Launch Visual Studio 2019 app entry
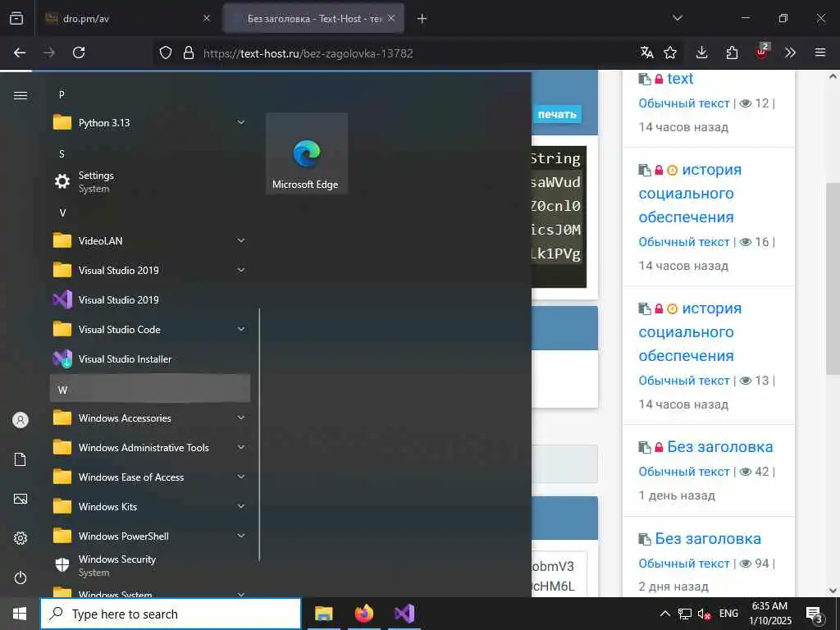The height and width of the screenshot is (630, 840). point(150,300)
